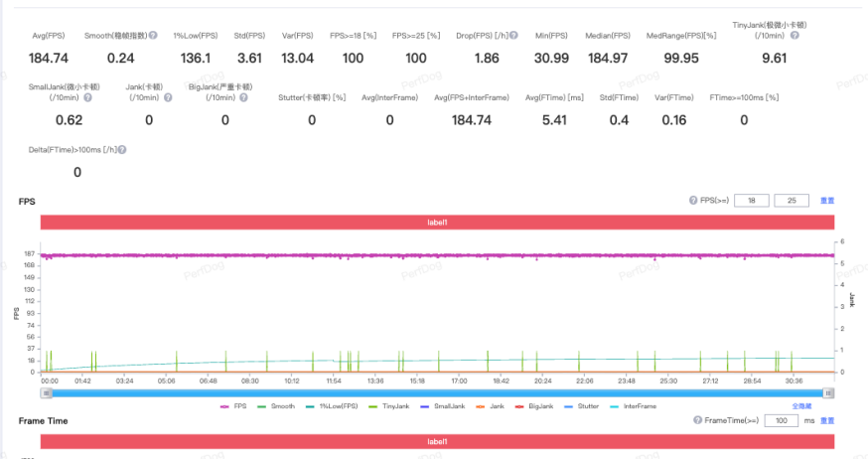Image resolution: width=868 pixels, height=459 pixels.
Task: Open the help icon beside Drop(FPS) [/h]
Action: point(513,36)
